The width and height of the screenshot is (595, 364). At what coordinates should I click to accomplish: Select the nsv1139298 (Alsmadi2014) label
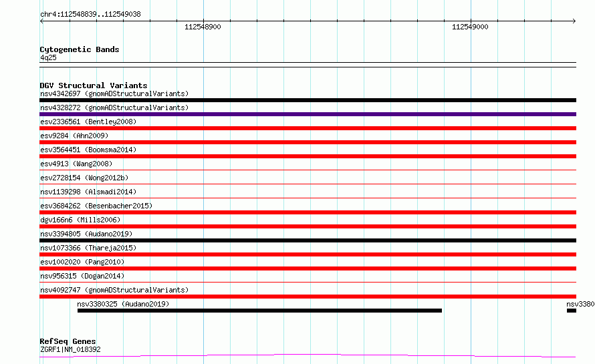click(88, 192)
